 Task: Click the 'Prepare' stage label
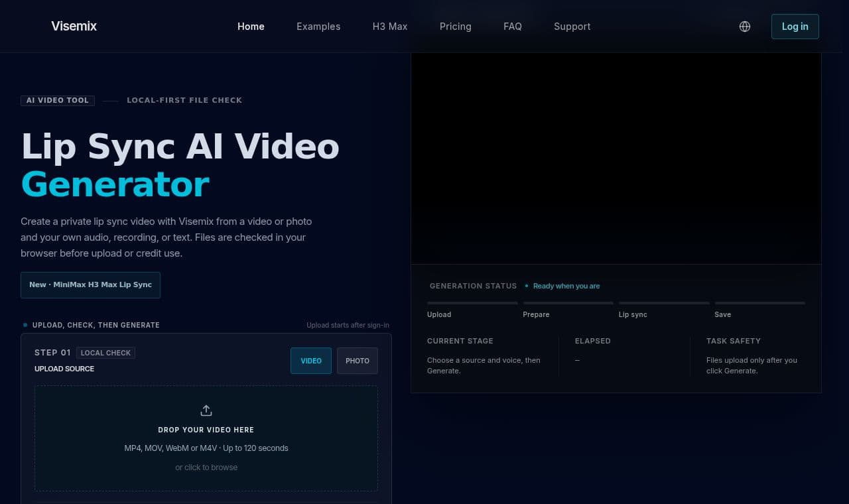coord(536,314)
